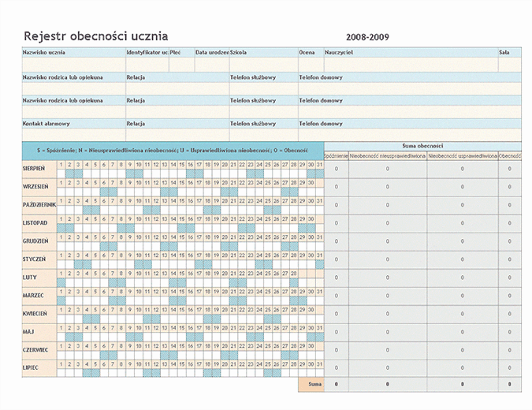Click the Data urodzenia header cell
Screen dimensions: 532x410
[211, 52]
